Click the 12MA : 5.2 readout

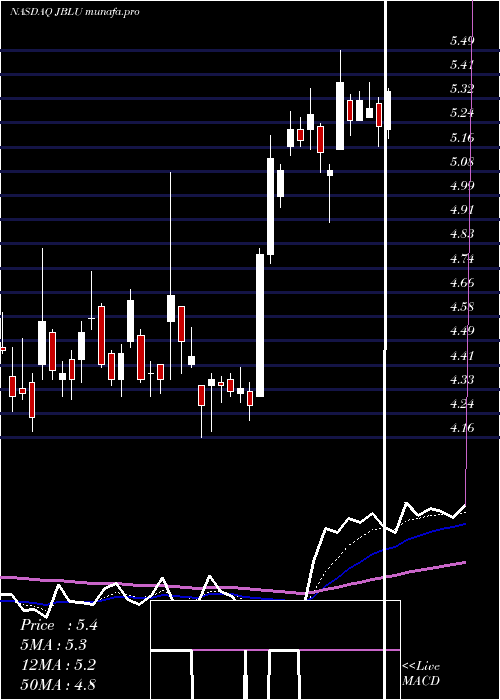pyautogui.click(x=58, y=664)
